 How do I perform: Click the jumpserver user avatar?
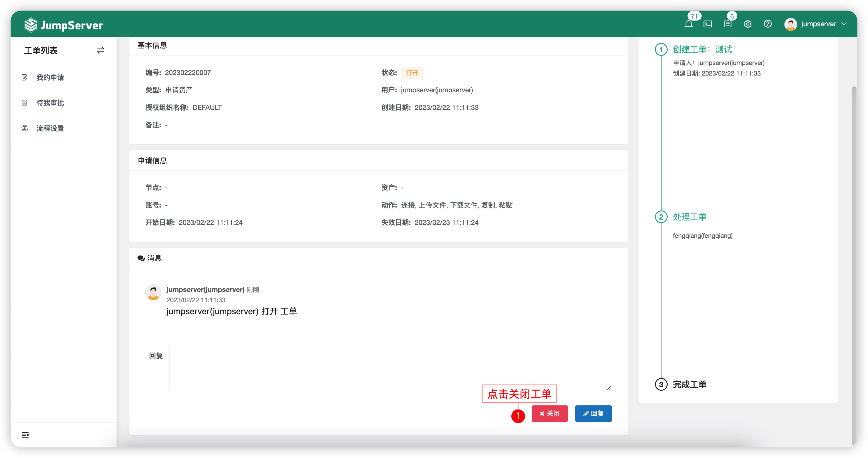click(791, 24)
